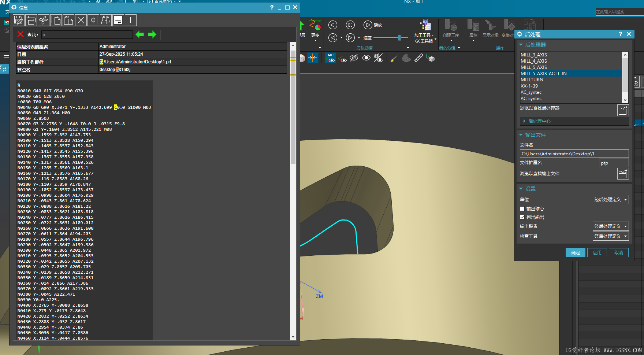Click the X delete icon in the 信息 toolbar

(81, 20)
